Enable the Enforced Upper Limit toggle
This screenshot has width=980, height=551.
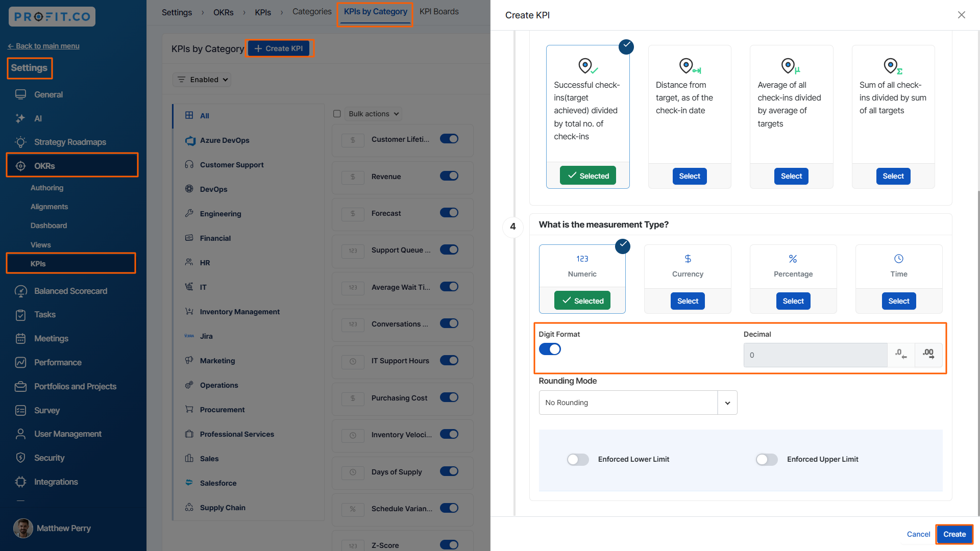[x=767, y=459]
